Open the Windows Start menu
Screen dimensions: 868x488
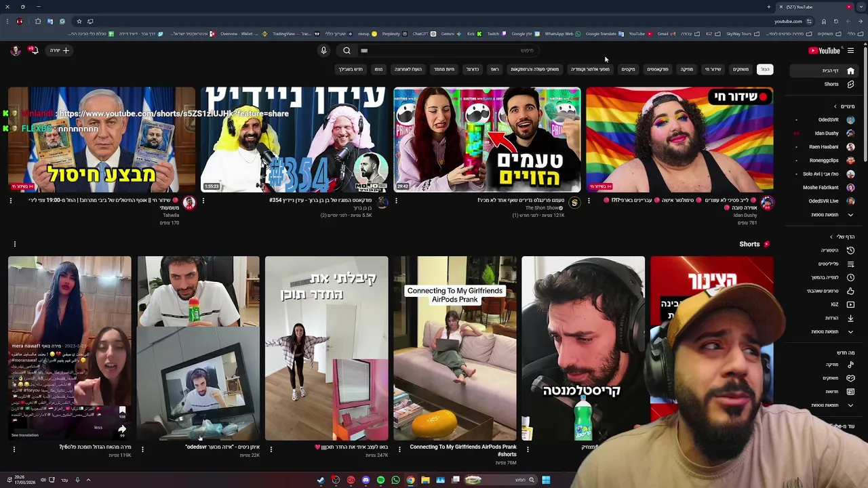(x=546, y=480)
